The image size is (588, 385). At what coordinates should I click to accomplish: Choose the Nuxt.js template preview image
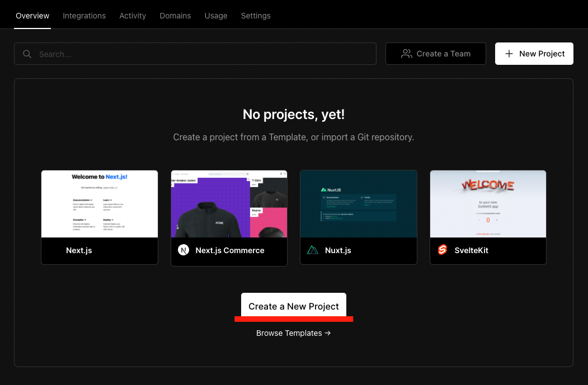[x=359, y=204]
